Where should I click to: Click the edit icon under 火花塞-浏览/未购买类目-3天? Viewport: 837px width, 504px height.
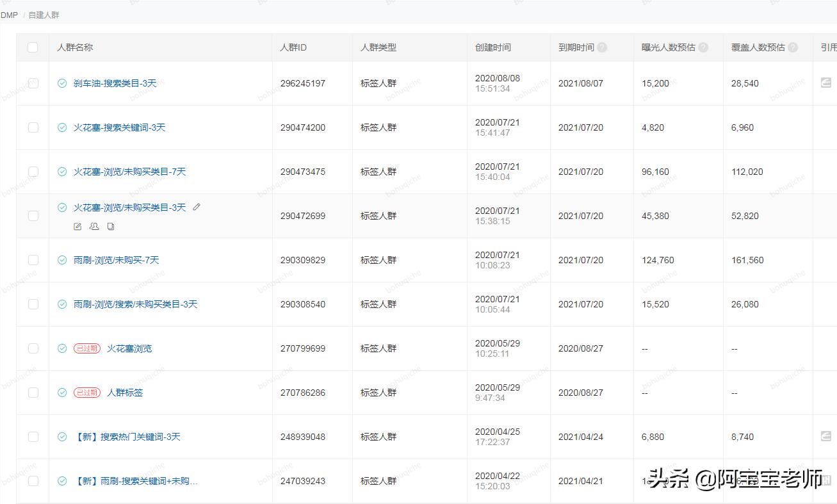[x=77, y=226]
